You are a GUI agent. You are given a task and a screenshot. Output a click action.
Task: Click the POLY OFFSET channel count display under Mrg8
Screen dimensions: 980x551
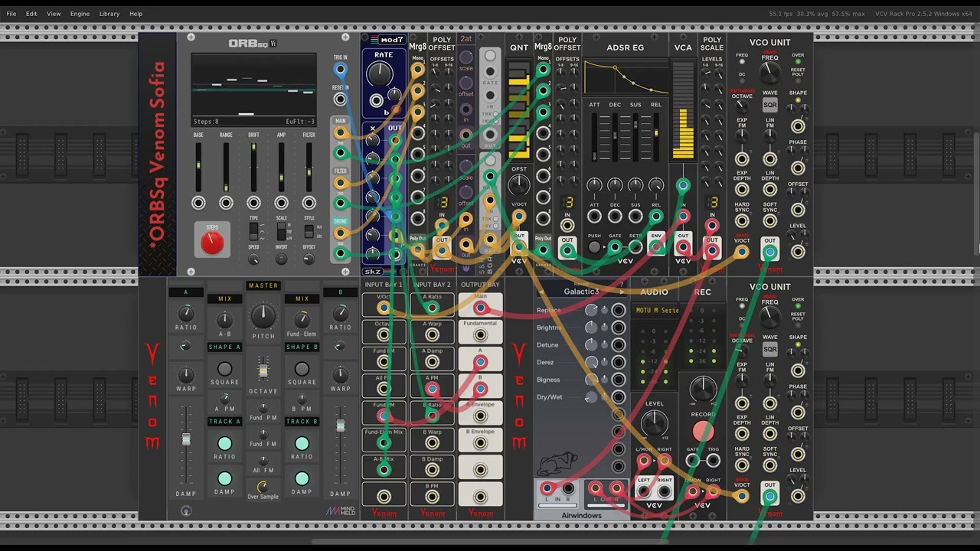coord(442,202)
